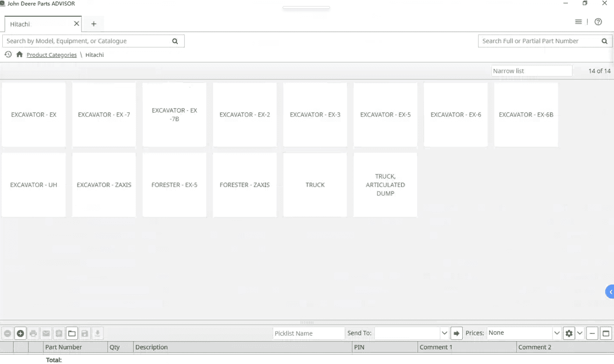Image resolution: width=614 pixels, height=364 pixels.
Task: Open the EXCAVATOR - EX-5 tile
Action: point(385,114)
